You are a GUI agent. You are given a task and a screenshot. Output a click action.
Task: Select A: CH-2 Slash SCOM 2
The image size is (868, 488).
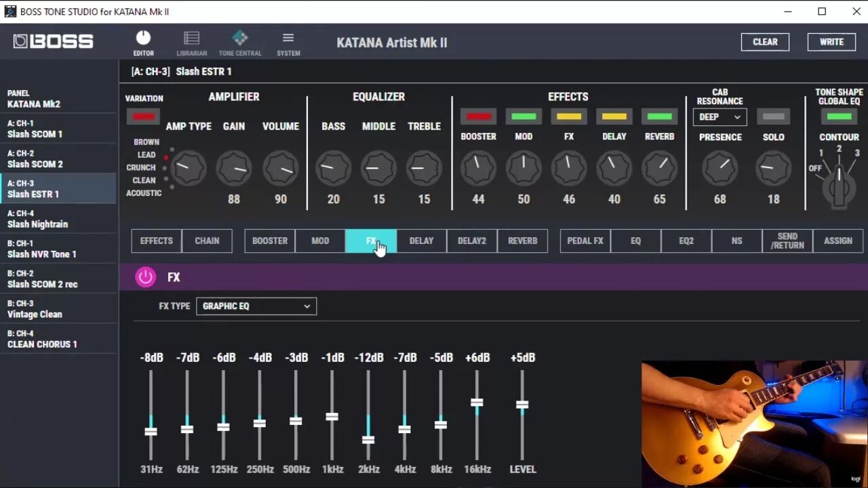tap(58, 159)
